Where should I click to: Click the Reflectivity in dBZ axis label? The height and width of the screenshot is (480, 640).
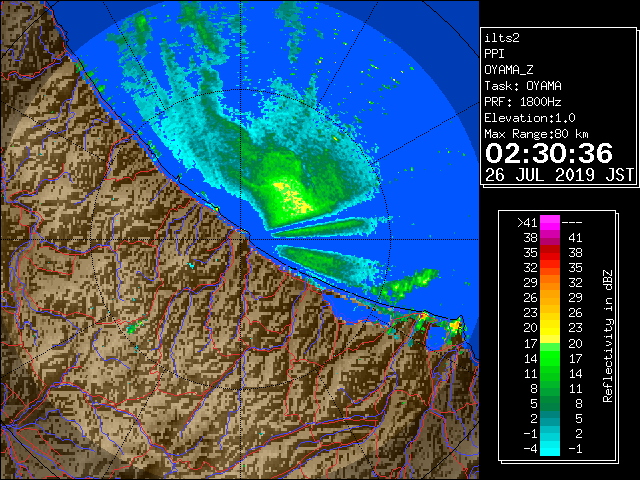point(608,336)
